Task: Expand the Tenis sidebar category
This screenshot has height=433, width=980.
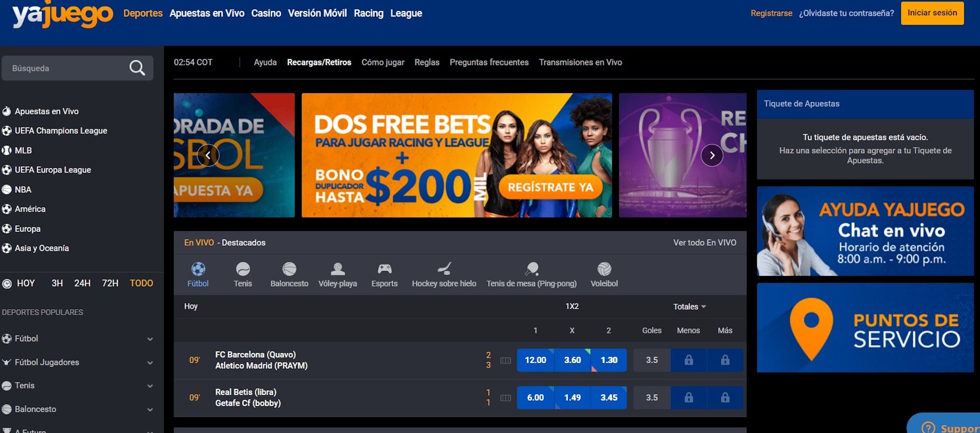Action: click(x=150, y=386)
